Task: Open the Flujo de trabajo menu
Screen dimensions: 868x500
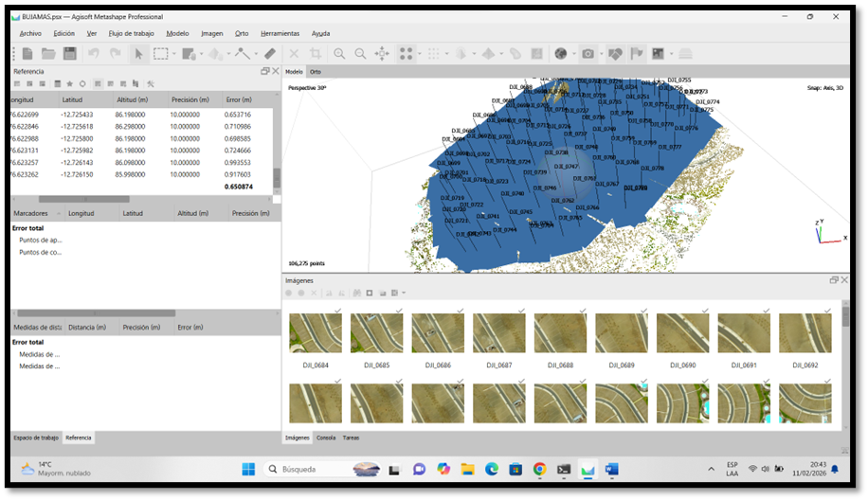Action: tap(131, 34)
